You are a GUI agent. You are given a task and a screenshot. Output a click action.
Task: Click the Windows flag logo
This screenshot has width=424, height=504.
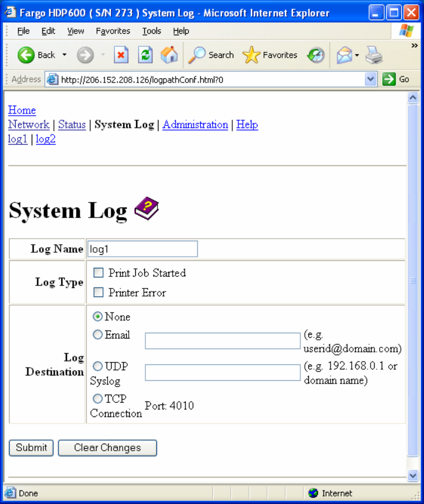[x=406, y=31]
